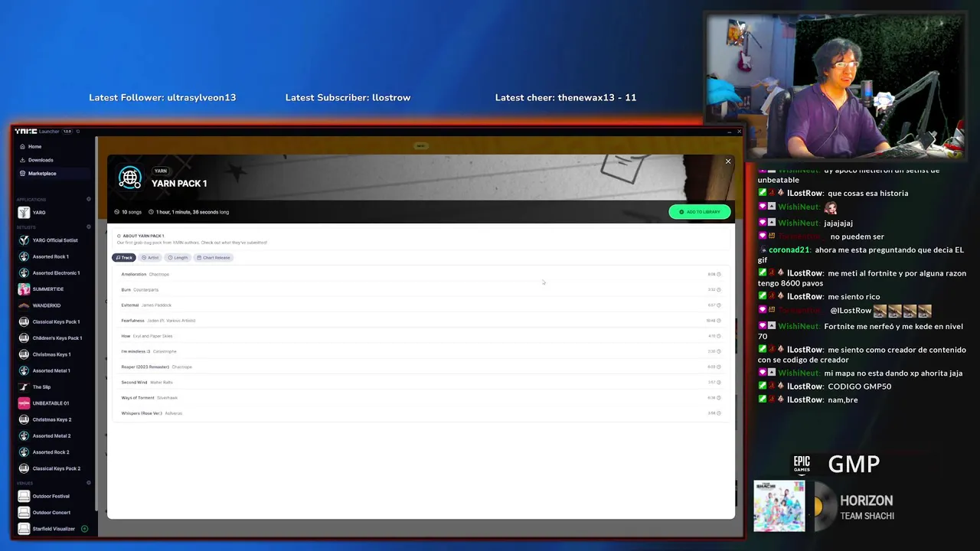Viewport: 980px width, 551px height.
Task: Select the song Whispers (Rose Ver.)
Action: click(420, 413)
